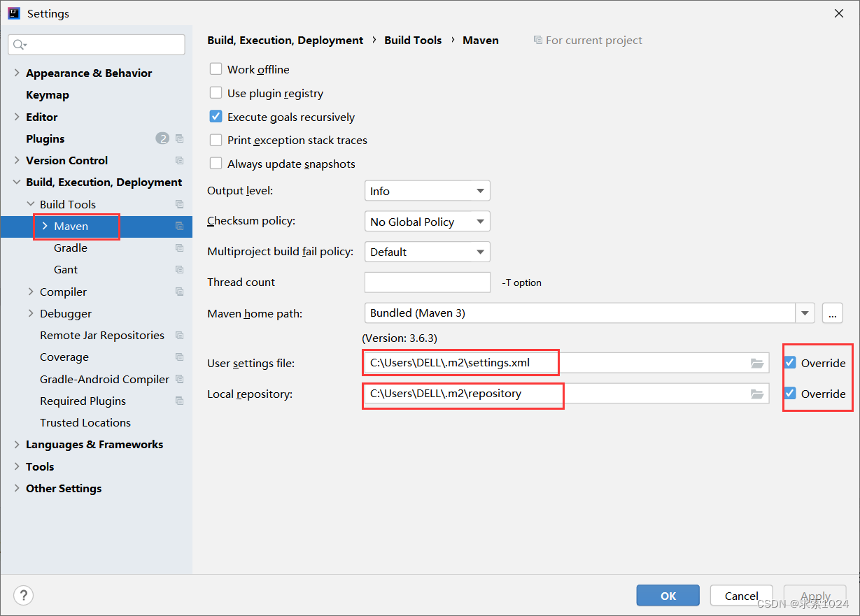This screenshot has height=616, width=860.
Task: Click the User settings file path field
Action: pyautogui.click(x=566, y=363)
